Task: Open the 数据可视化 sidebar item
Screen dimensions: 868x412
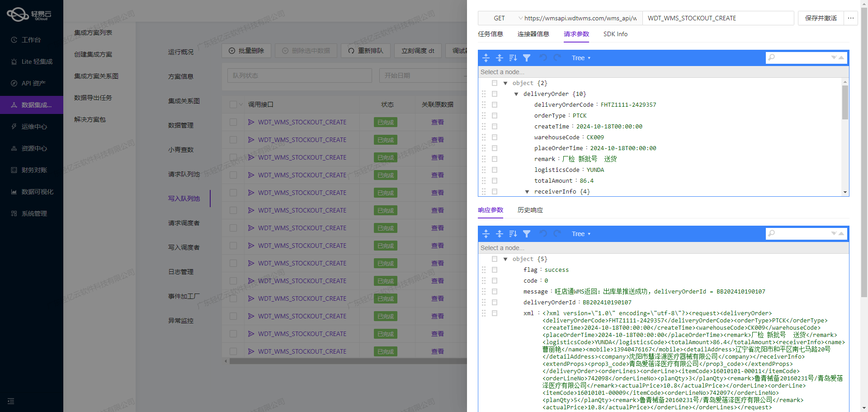Action: [x=32, y=192]
